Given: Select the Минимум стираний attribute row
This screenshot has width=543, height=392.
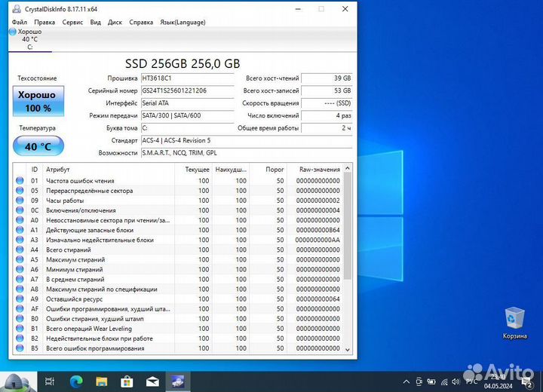Looking at the screenshot, I should [x=178, y=269].
